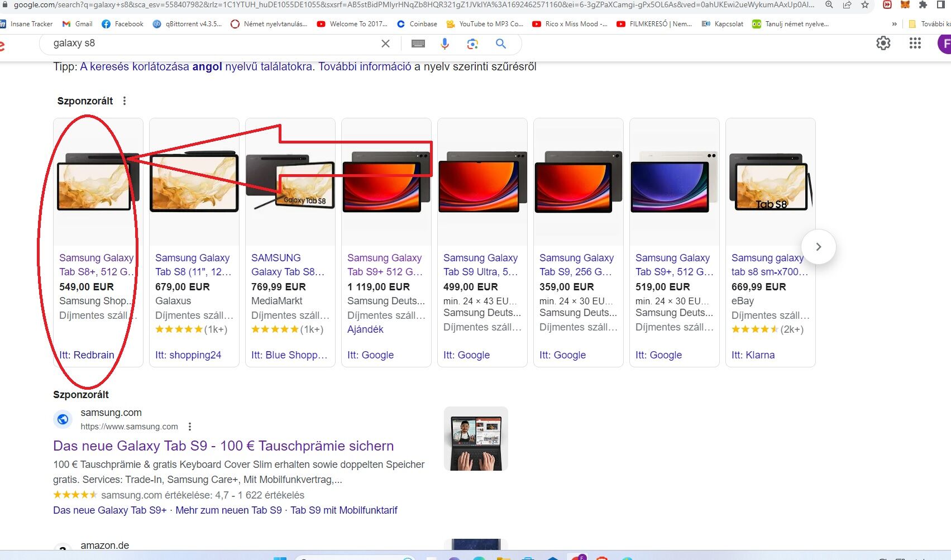This screenshot has height=560, width=951.
Task: Click the Itt: Klarna source link
Action: [x=753, y=355]
